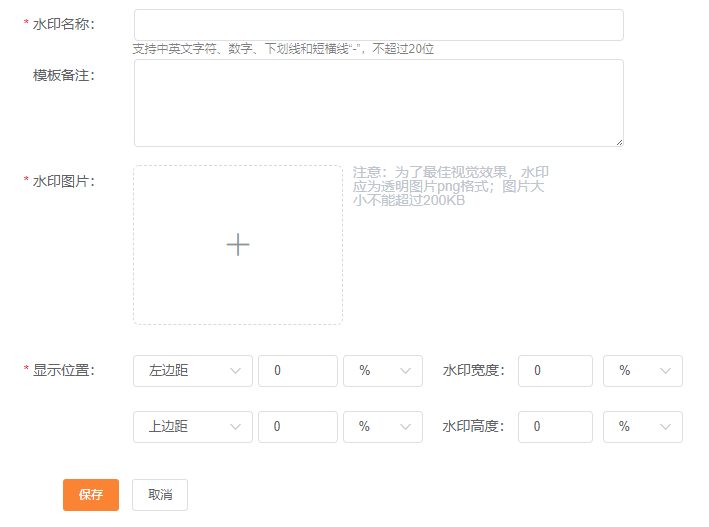709x527 pixels.
Task: Click inside the 模板备注 textarea
Action: click(x=378, y=103)
